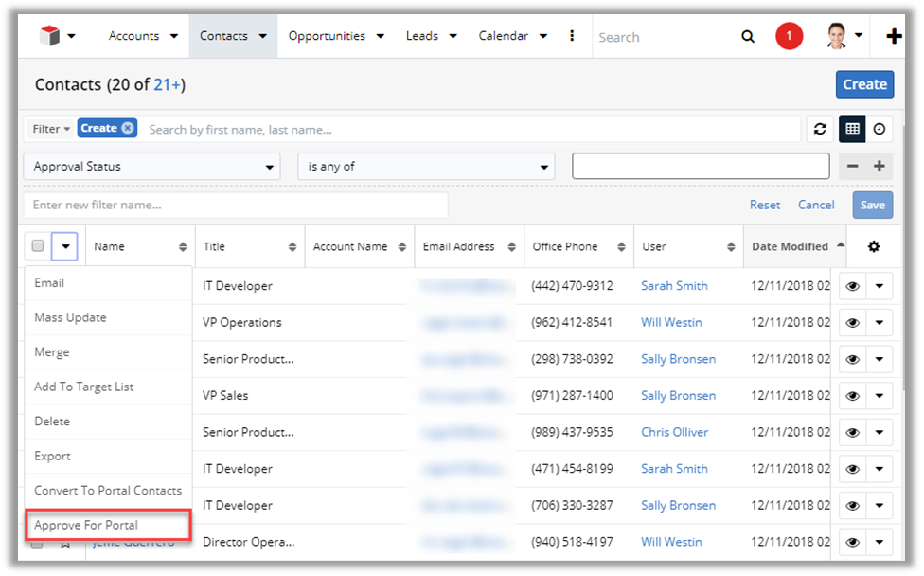Screen dimensions: 924x576
Task: Click the search magnifier icon
Action: pos(748,37)
